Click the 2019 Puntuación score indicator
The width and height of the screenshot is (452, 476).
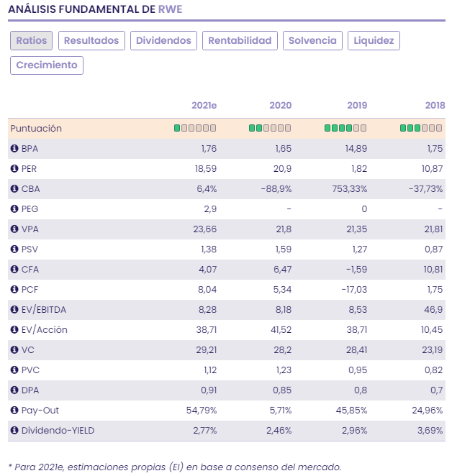[345, 128]
